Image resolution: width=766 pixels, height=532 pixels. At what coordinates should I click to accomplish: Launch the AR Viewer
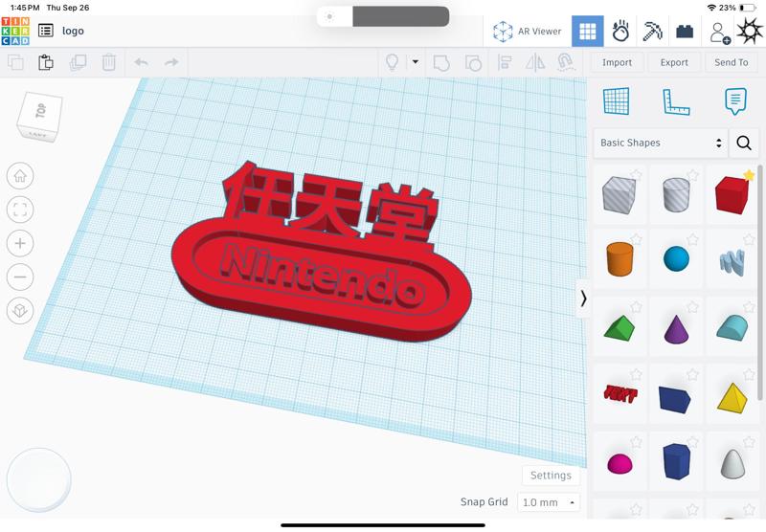528,32
